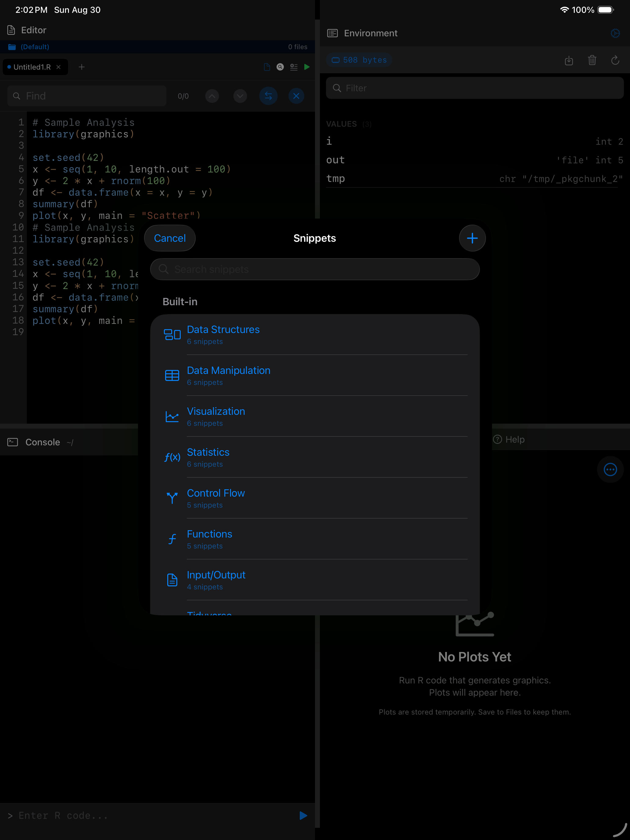Tap the Wi-Fi status icon
630x840 pixels.
pyautogui.click(x=564, y=10)
